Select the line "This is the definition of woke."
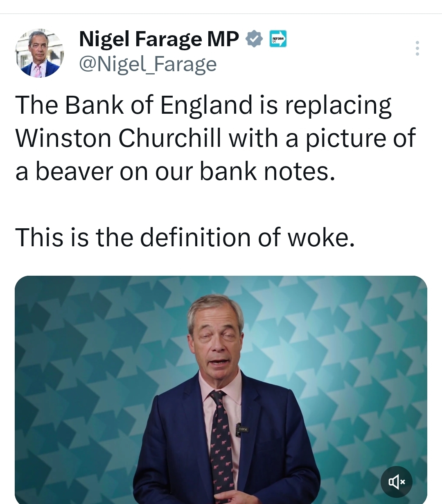Image resolution: width=442 pixels, height=504 pixels. (x=185, y=237)
